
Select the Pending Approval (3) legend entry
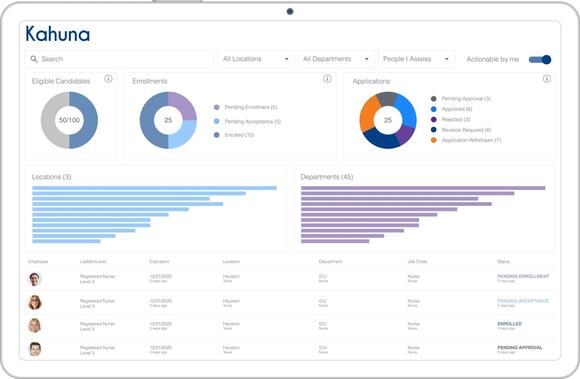click(461, 99)
